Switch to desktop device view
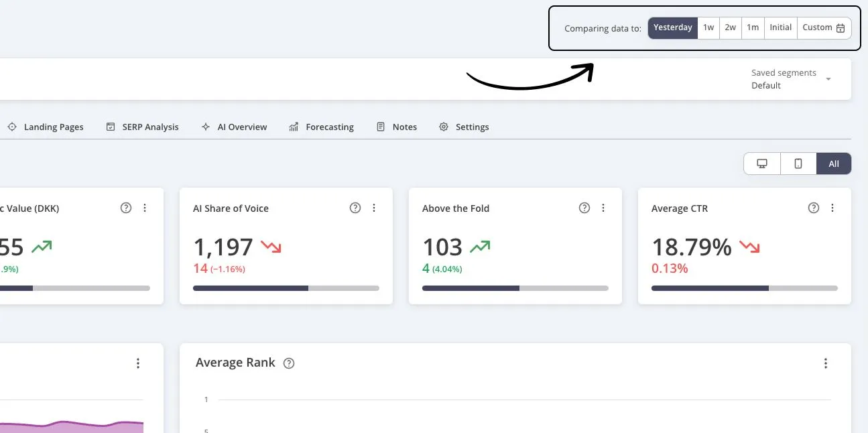The width and height of the screenshot is (868, 433). [x=762, y=164]
